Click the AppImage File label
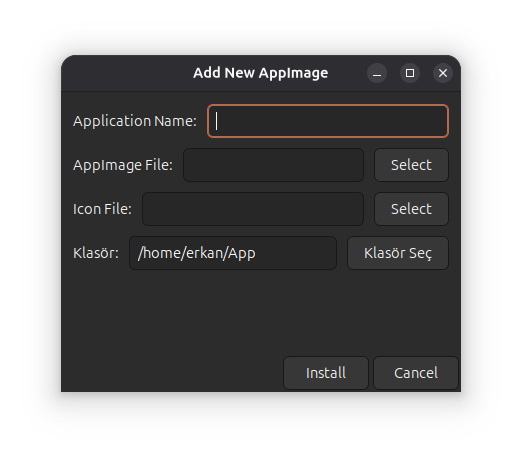522x459 pixels. tap(123, 165)
